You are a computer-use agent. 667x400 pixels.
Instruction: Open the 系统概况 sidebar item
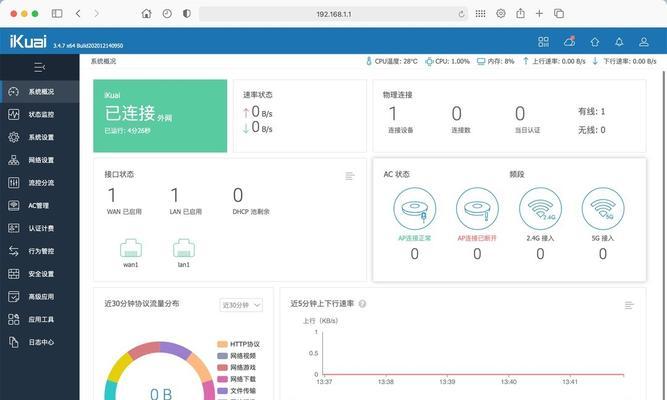tap(40, 91)
